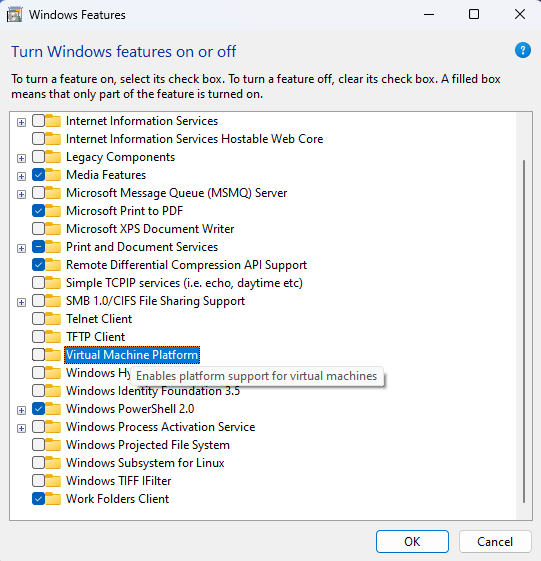This screenshot has height=561, width=541.
Task: Click folder icon beside SMB 1.0/CIFS File Sharing Support
Action: 53,301
